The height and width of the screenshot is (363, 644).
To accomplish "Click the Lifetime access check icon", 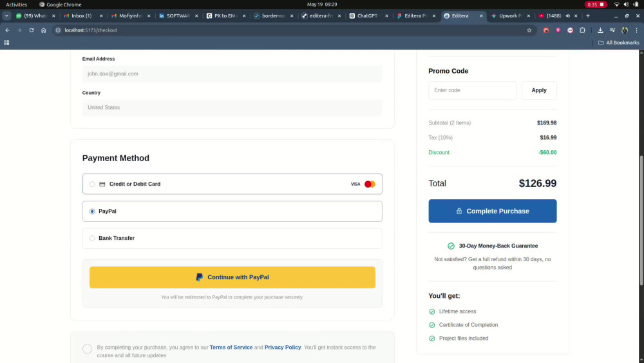I will [431, 311].
